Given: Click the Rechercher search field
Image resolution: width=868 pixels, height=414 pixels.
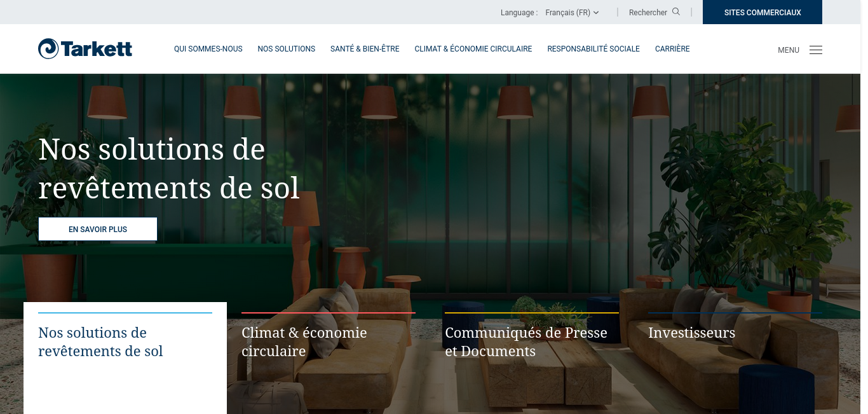Looking at the screenshot, I should [654, 12].
